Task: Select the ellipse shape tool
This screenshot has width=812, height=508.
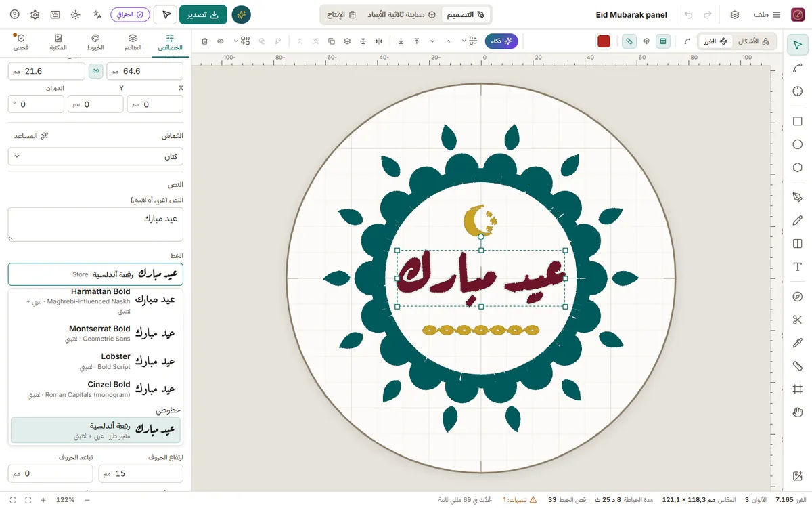Action: (798, 144)
